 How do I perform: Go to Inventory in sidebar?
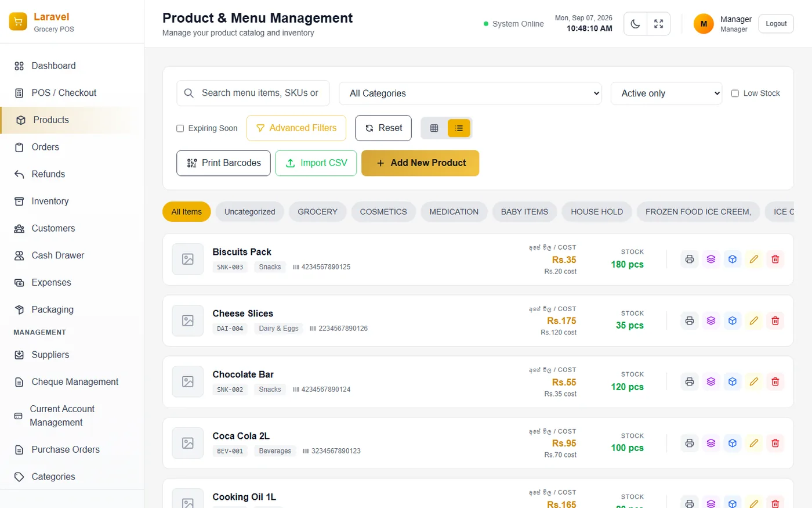tap(72, 201)
